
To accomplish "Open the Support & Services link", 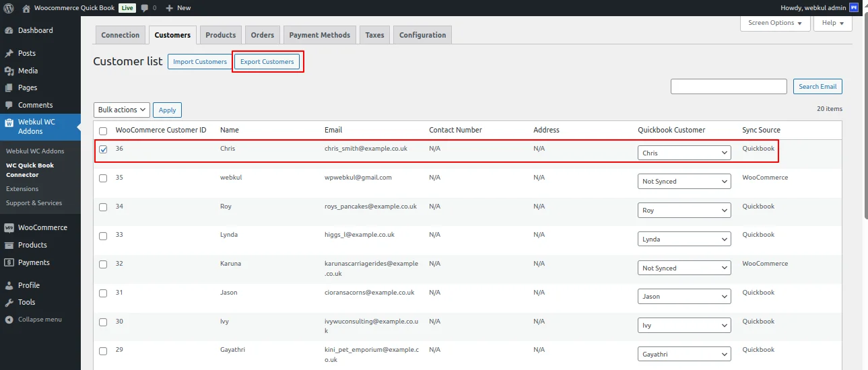I will 34,203.
